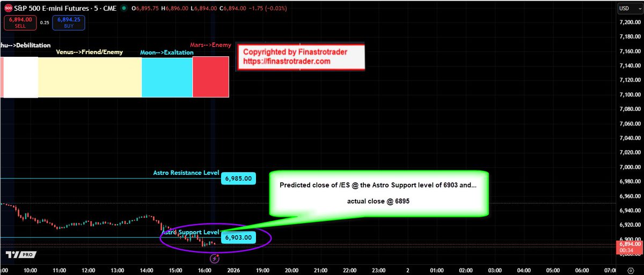
Task: Click the 0.25 spread value
Action: (44, 23)
